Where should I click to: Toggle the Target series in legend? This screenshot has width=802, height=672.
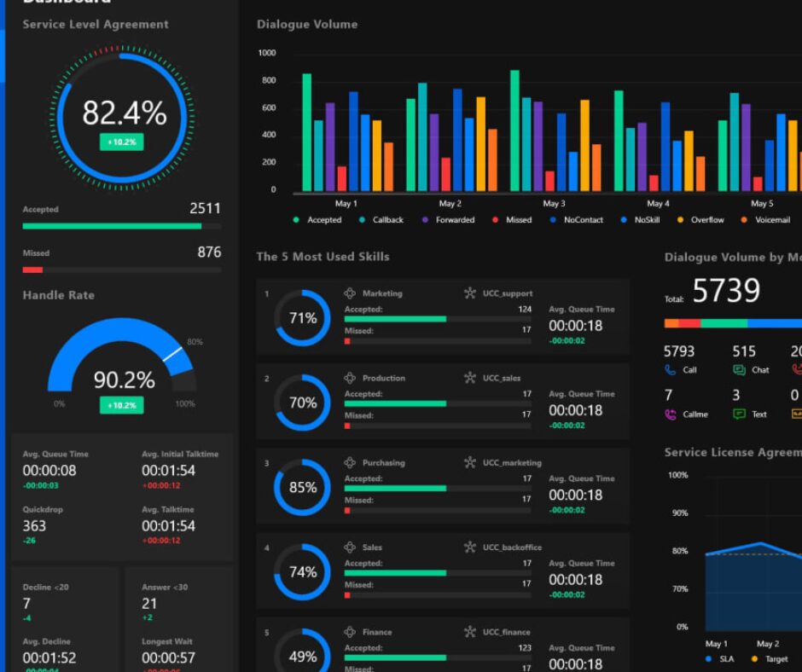pos(770,659)
